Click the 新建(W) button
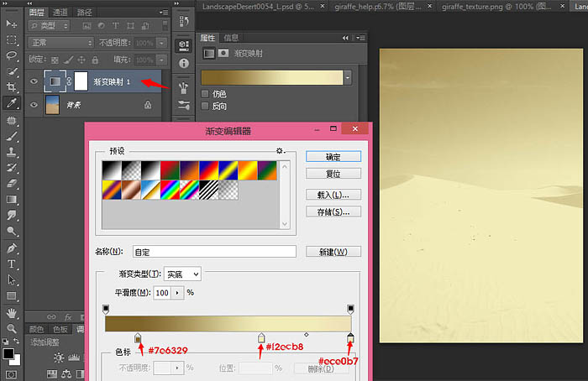Image resolution: width=588 pixels, height=381 pixels. pyautogui.click(x=333, y=252)
